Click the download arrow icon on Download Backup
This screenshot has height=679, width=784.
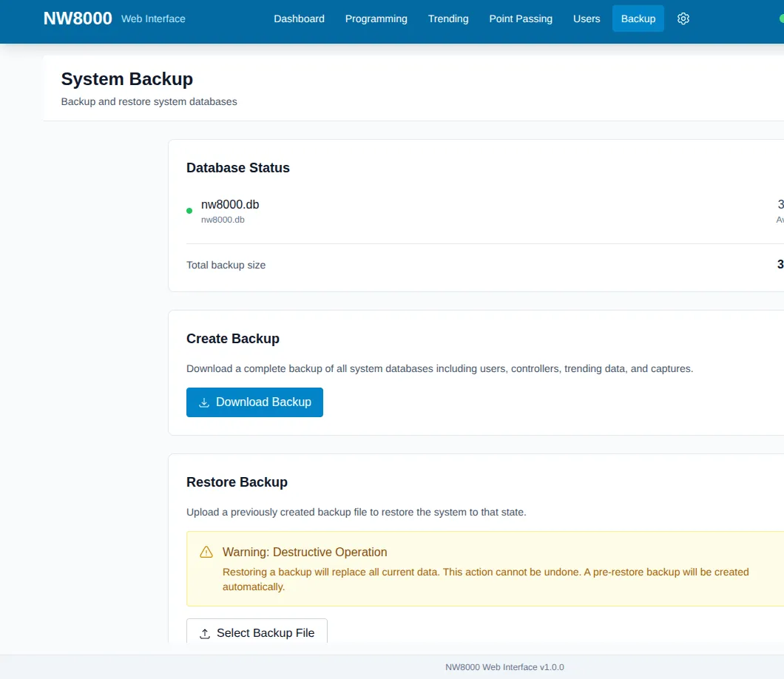204,402
